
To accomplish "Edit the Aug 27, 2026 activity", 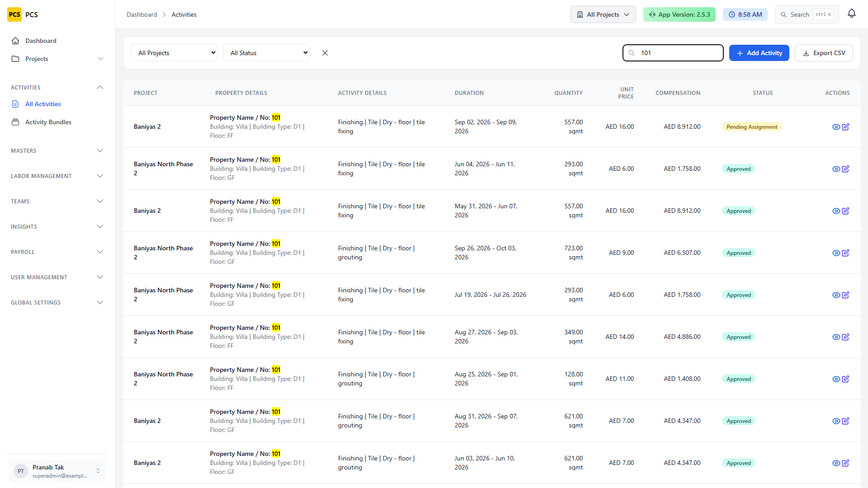I will tap(845, 337).
